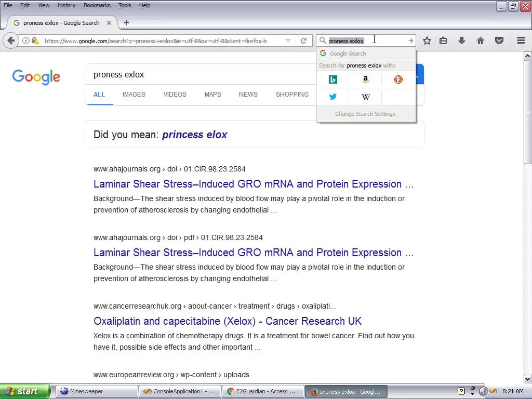Click www.europeanreview.org result URL text

171,375
